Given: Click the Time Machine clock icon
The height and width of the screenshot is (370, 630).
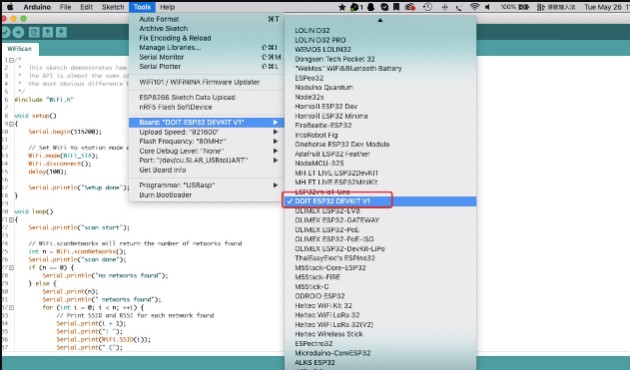Looking at the screenshot, I should click(427, 7).
